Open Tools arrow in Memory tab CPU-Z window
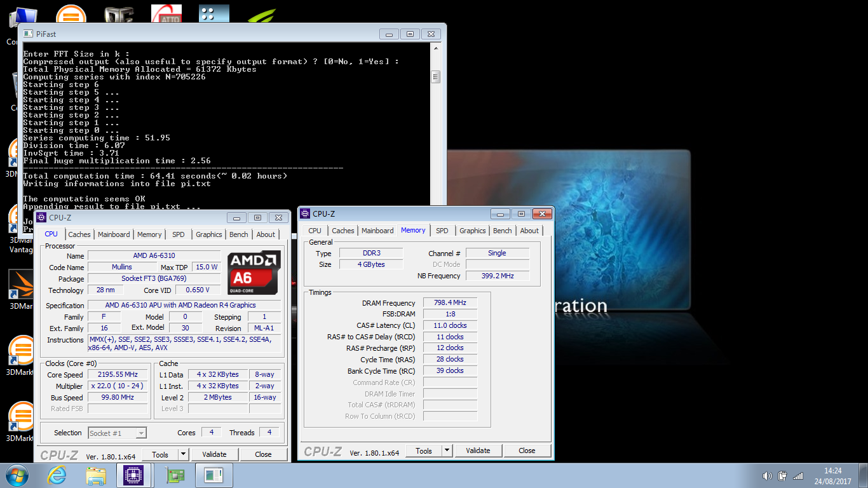The height and width of the screenshot is (488, 868). tap(447, 451)
